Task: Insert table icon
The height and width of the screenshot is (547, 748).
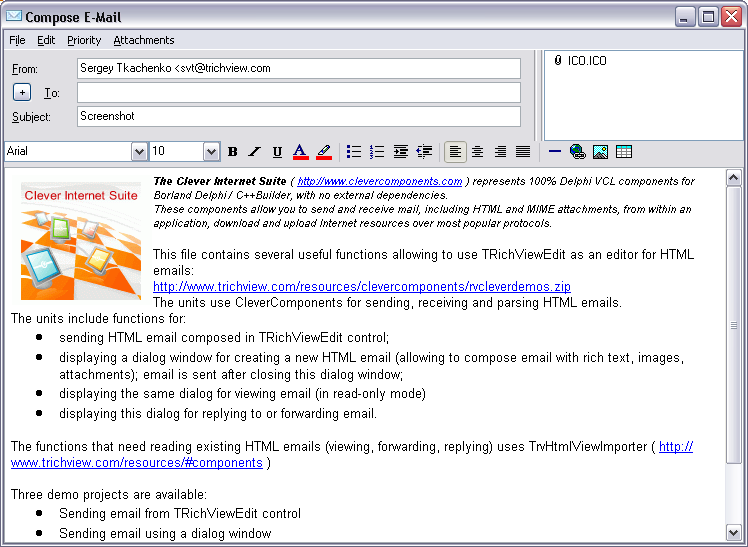Action: [x=624, y=152]
